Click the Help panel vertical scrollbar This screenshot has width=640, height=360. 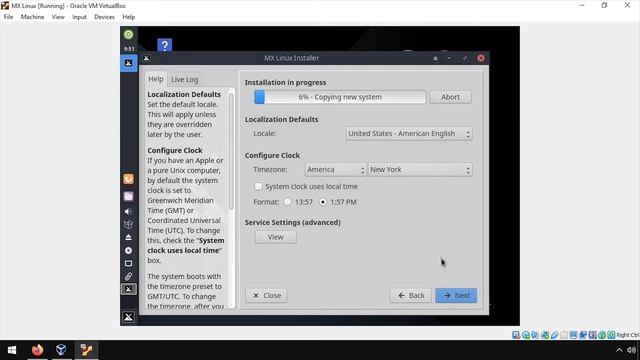[231, 151]
